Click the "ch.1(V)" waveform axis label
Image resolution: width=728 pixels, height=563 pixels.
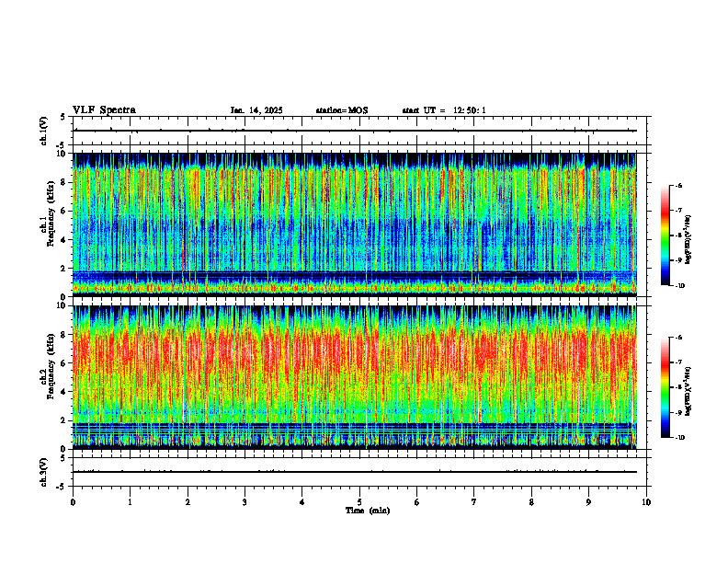(43, 131)
